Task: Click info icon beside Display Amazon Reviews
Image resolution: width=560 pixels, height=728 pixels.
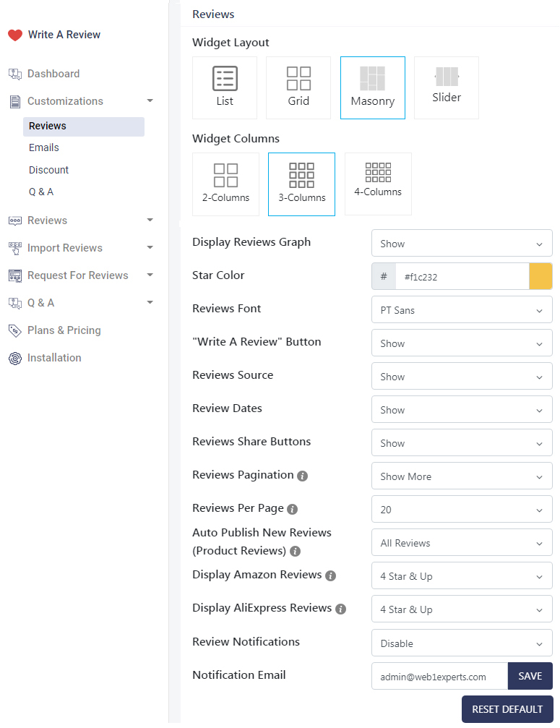Action: point(331,575)
